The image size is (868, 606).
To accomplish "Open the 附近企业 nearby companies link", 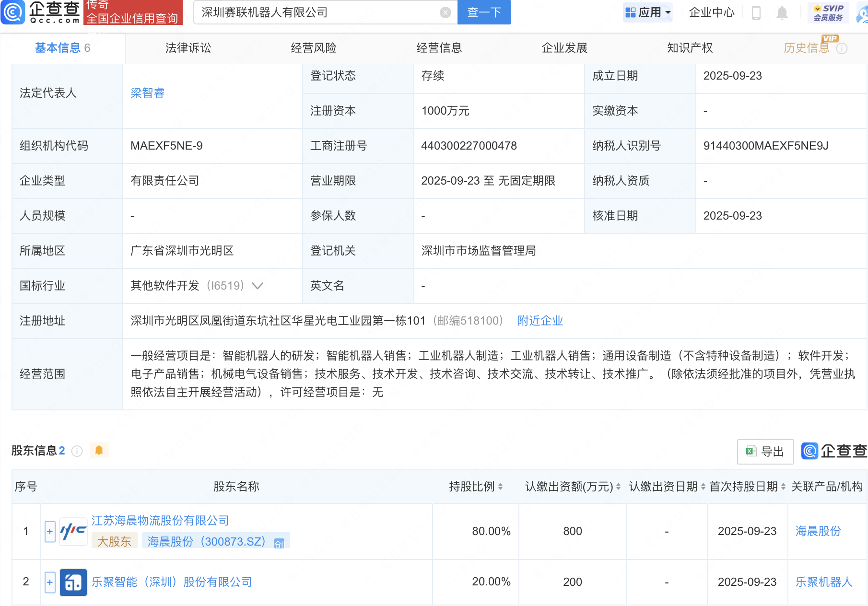I will (x=540, y=321).
